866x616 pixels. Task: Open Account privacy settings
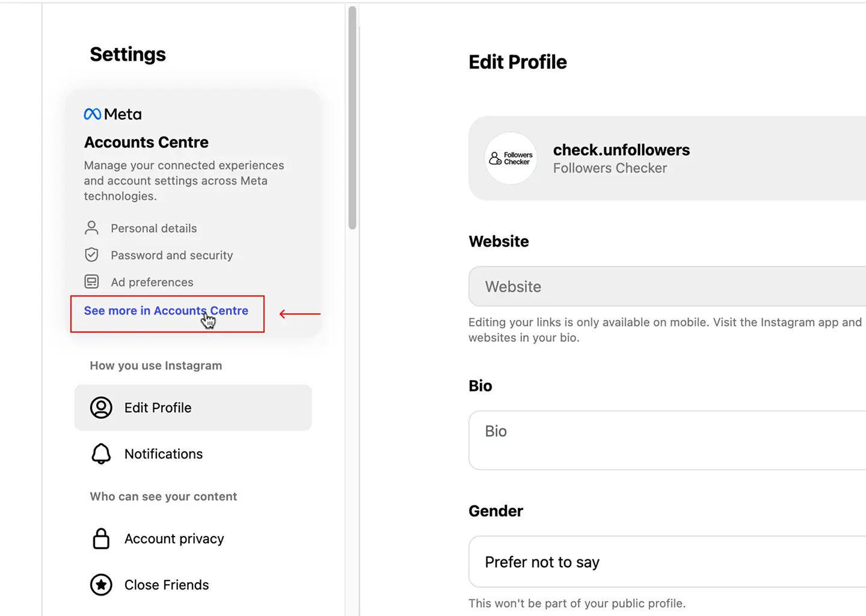174,539
